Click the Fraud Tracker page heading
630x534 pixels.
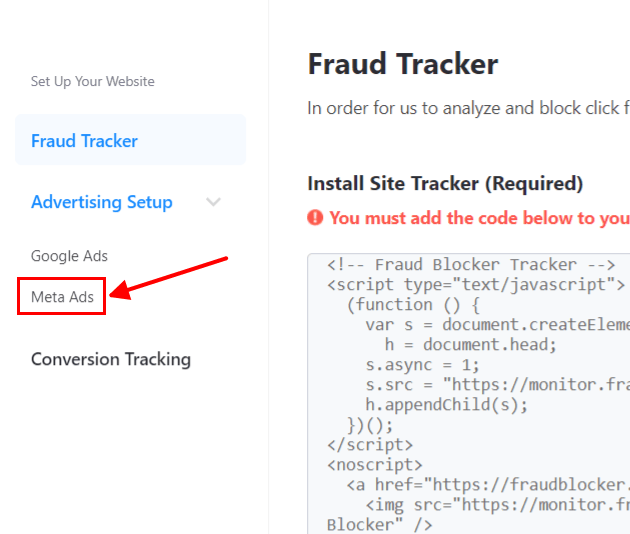tap(403, 65)
